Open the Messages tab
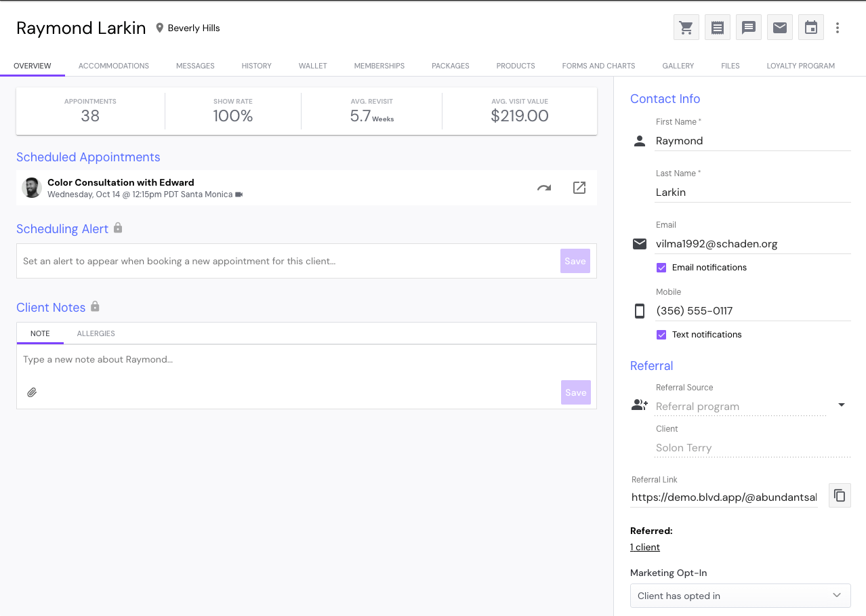 pyautogui.click(x=195, y=66)
